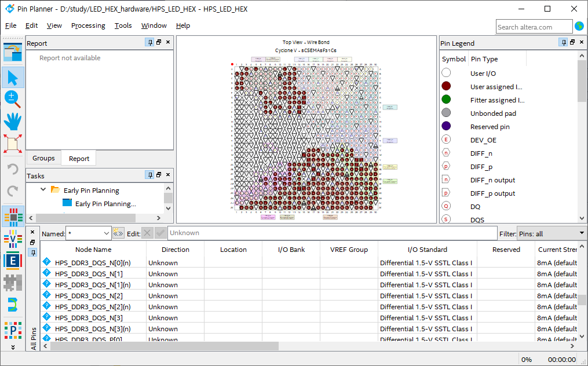This screenshot has height=366, width=588.
Task: Float the Report panel window
Action: pyautogui.click(x=159, y=42)
